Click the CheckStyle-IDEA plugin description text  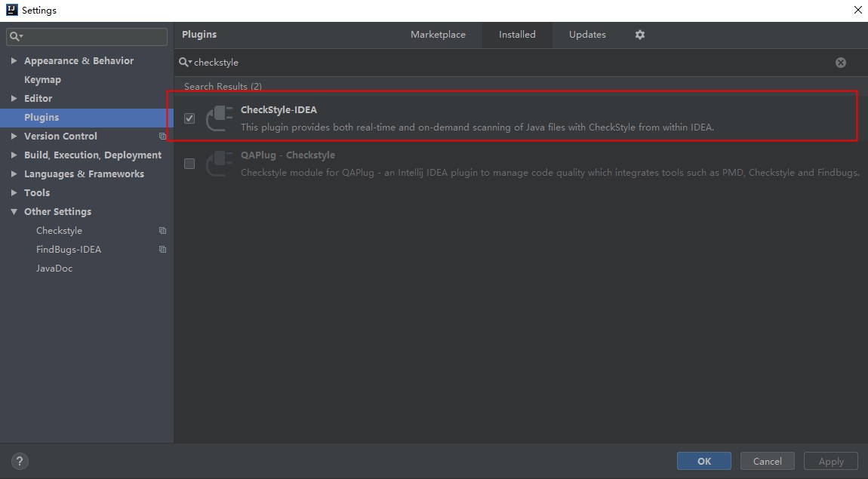pos(477,127)
